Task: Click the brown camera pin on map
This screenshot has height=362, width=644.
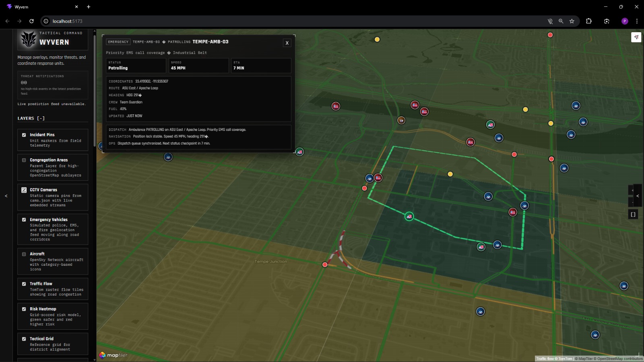Action: tap(401, 120)
